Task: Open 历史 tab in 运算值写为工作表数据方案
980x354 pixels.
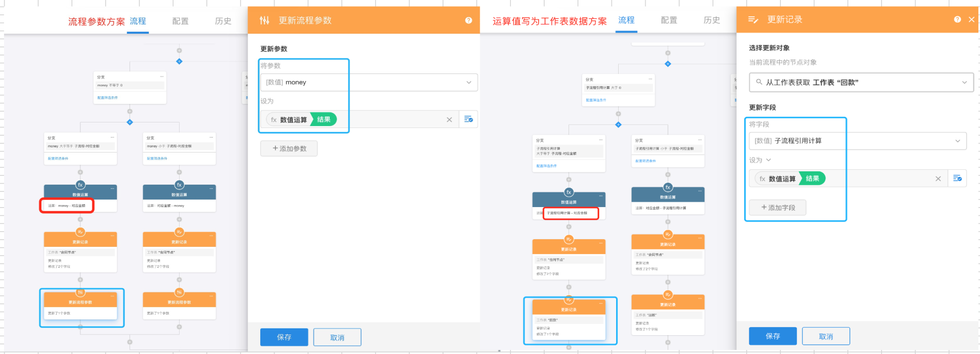Action: point(712,20)
